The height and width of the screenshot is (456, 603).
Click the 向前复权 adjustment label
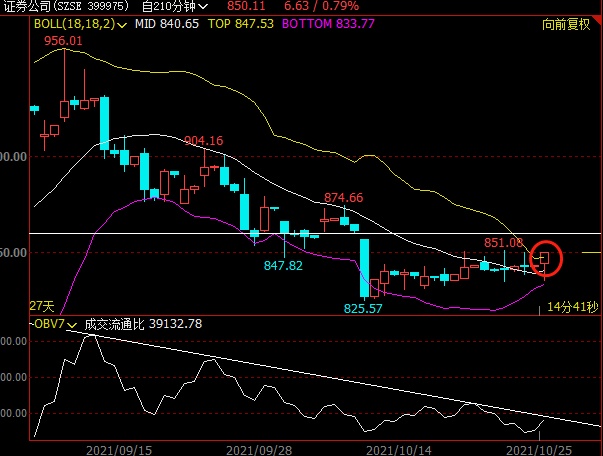pos(566,24)
